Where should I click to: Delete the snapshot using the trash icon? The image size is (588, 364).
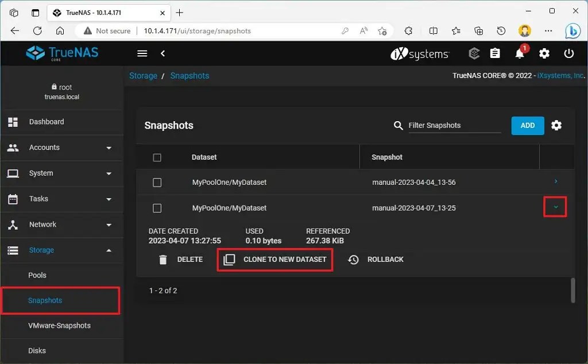pyautogui.click(x=164, y=259)
